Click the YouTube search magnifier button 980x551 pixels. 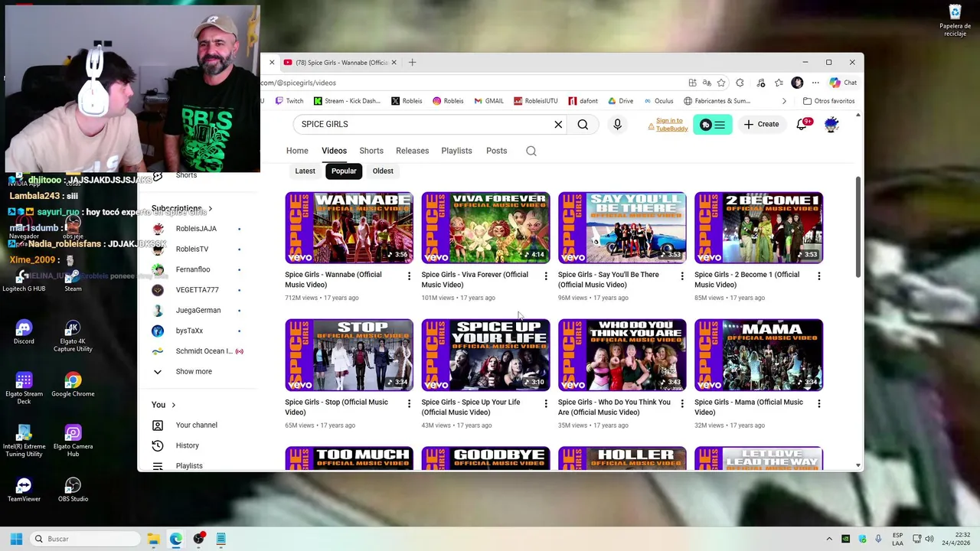point(583,124)
